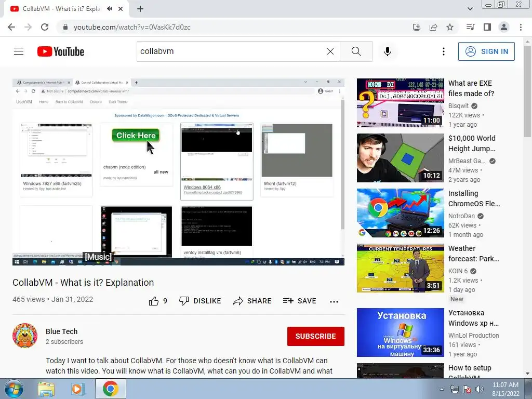Open more actions ellipsis under video

(x=334, y=302)
